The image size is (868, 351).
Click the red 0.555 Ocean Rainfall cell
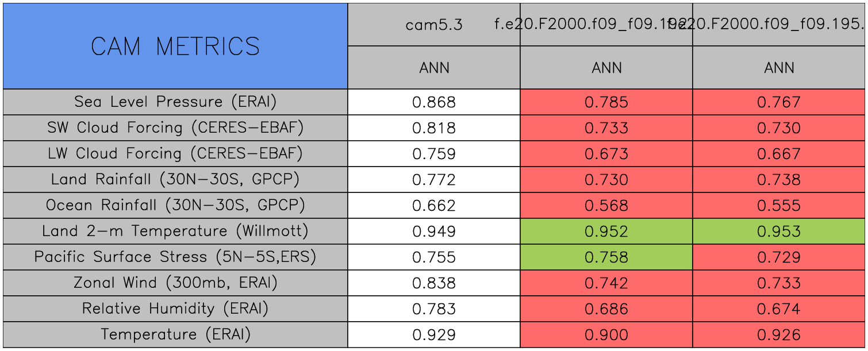779,206
